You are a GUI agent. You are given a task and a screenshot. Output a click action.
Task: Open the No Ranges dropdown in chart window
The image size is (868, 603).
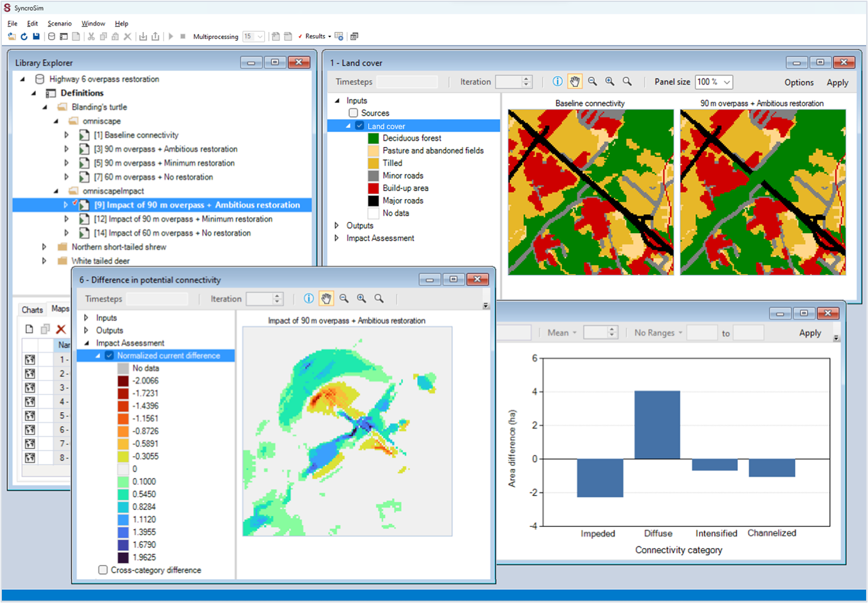pos(658,333)
